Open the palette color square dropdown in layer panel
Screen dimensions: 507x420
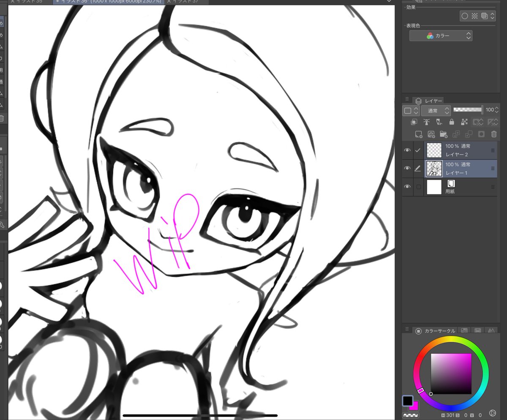pyautogui.click(x=411, y=111)
